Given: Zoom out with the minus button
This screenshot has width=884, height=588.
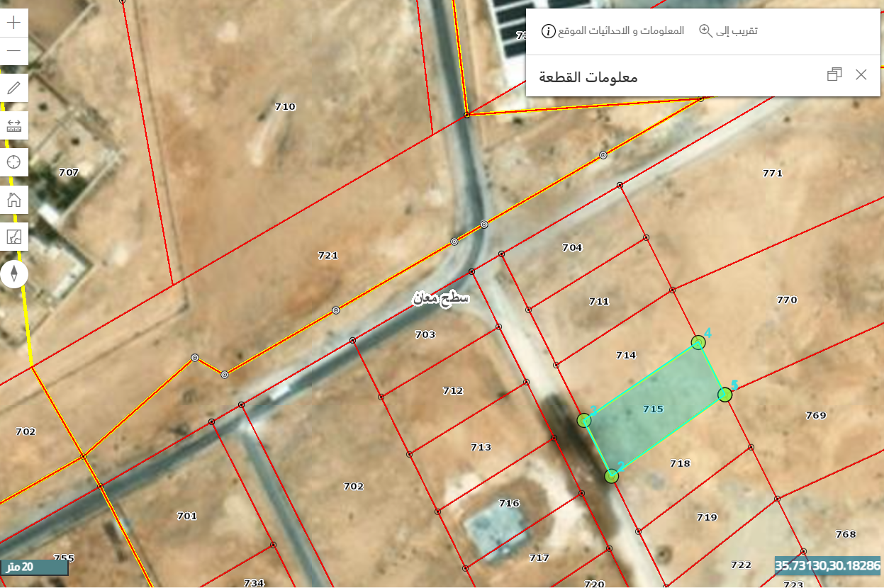Looking at the screenshot, I should click(13, 51).
